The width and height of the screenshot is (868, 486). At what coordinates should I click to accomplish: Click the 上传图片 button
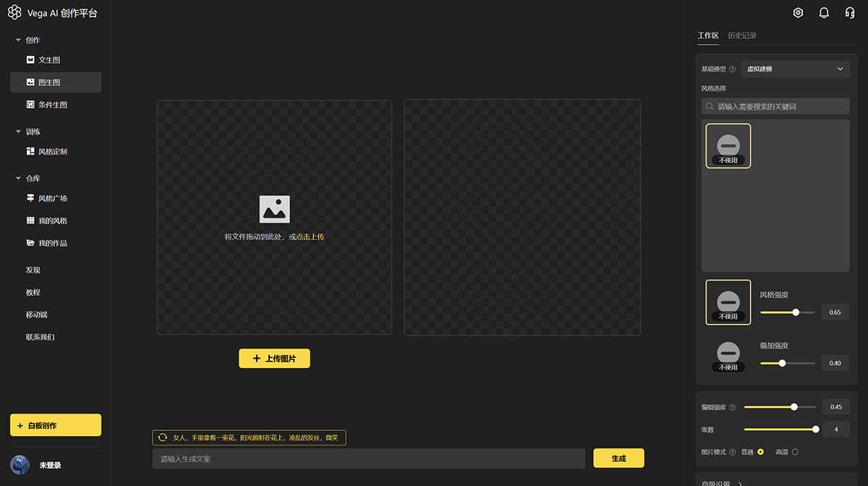click(274, 359)
